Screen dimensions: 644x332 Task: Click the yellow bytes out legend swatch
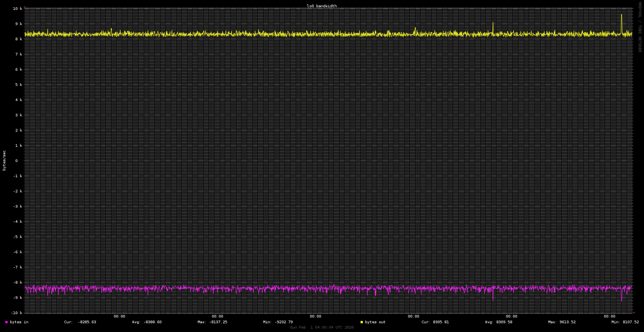click(362, 322)
